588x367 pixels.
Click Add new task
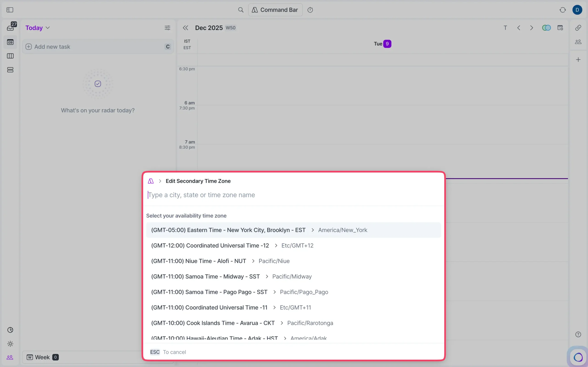pos(52,46)
